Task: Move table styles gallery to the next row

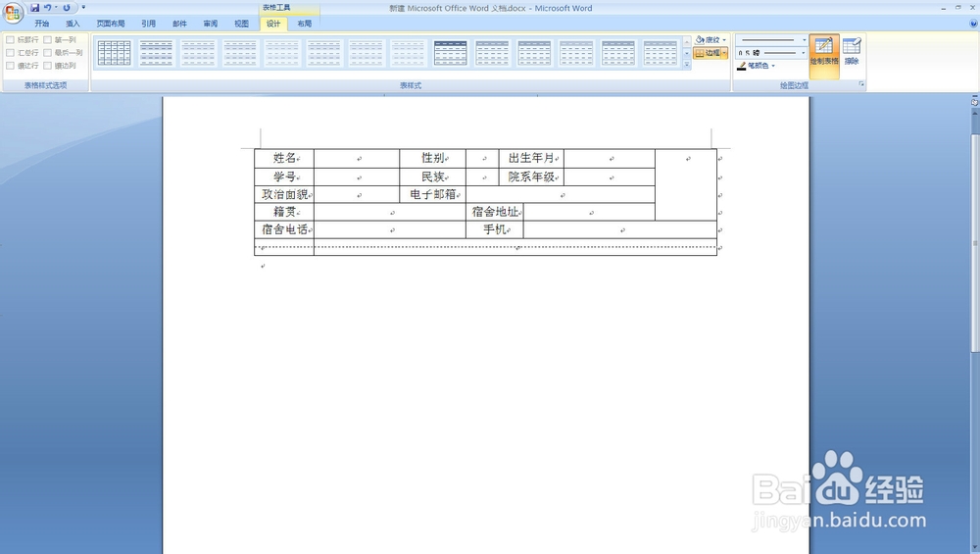Action: click(687, 53)
